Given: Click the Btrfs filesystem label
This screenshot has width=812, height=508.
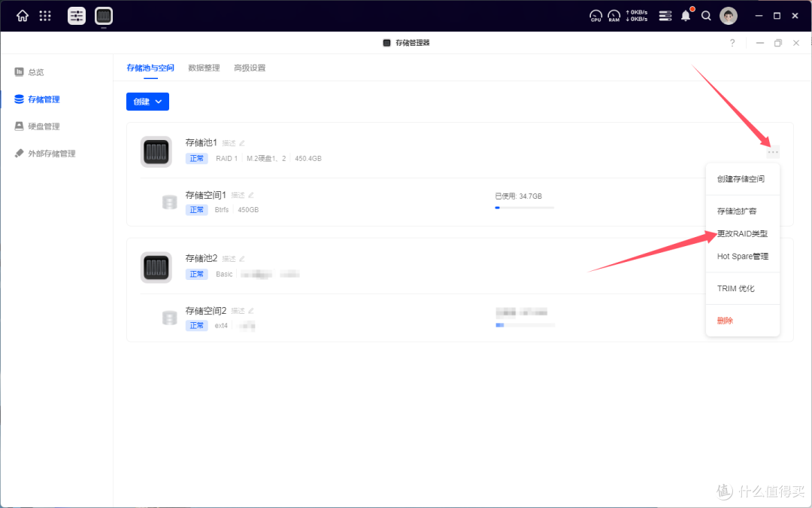Looking at the screenshot, I should click(x=222, y=209).
